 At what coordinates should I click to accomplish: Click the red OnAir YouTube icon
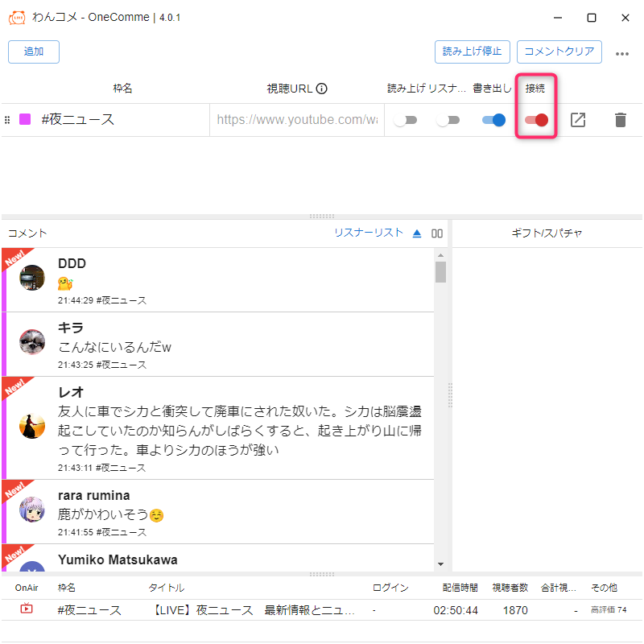tap(26, 609)
